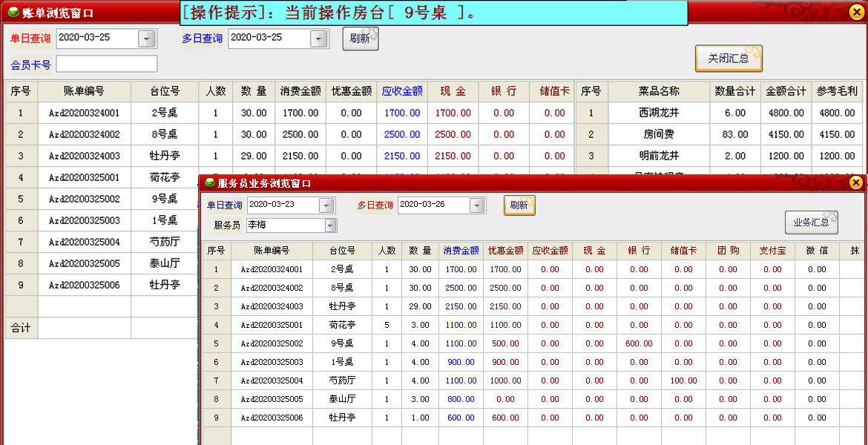Click 消费金额 800.00 for 泰山厅
Image resolution: width=868 pixels, height=445 pixels.
[x=461, y=399]
